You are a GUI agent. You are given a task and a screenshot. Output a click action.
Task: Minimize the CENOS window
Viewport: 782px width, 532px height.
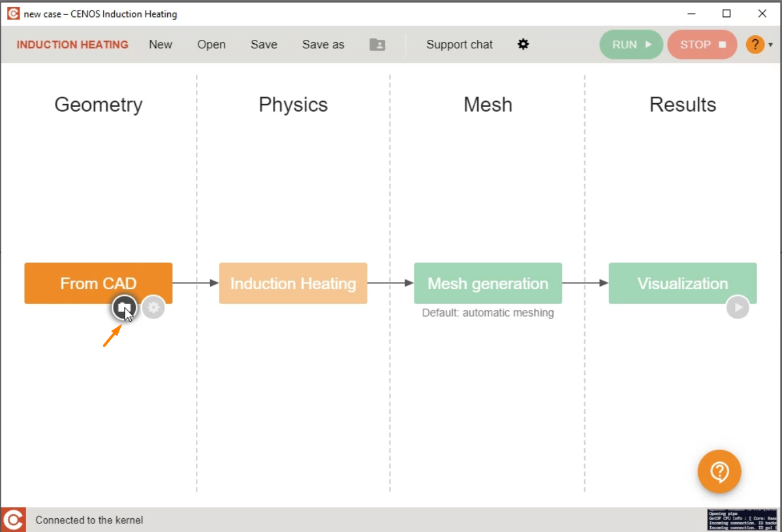691,14
